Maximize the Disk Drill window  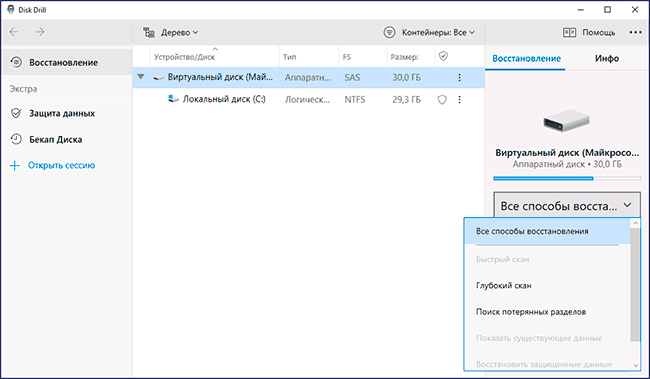point(607,10)
